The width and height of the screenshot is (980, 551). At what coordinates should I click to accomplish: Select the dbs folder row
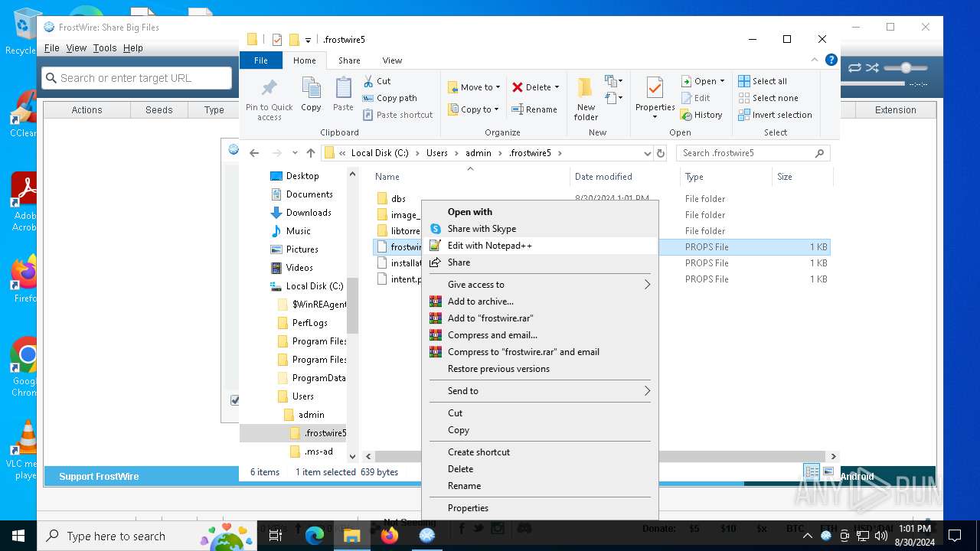[x=602, y=198]
